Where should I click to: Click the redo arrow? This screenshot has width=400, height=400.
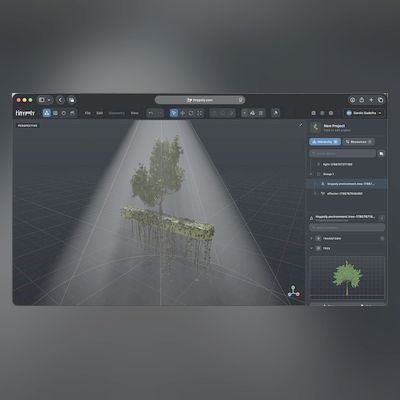(x=159, y=113)
